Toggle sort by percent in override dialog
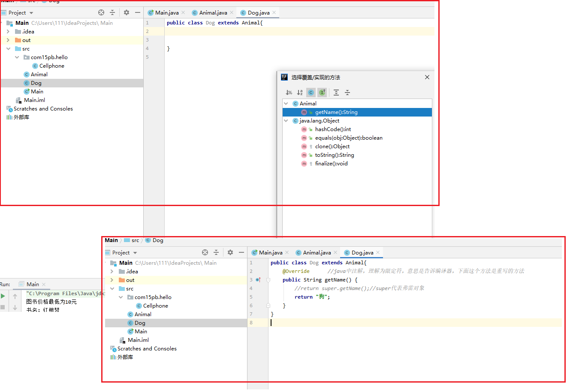 [289, 93]
